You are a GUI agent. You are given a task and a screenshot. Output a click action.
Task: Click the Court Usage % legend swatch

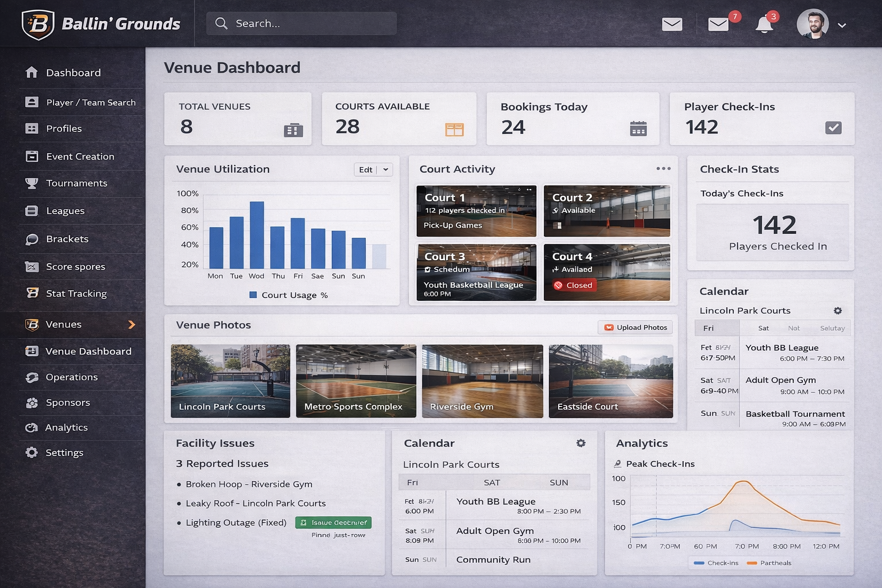click(x=253, y=295)
